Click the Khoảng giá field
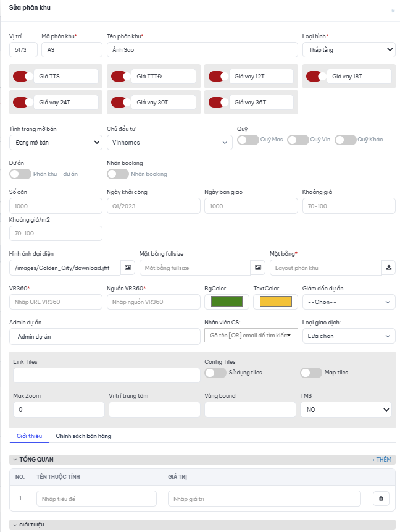The width and height of the screenshot is (400, 532). 349,206
